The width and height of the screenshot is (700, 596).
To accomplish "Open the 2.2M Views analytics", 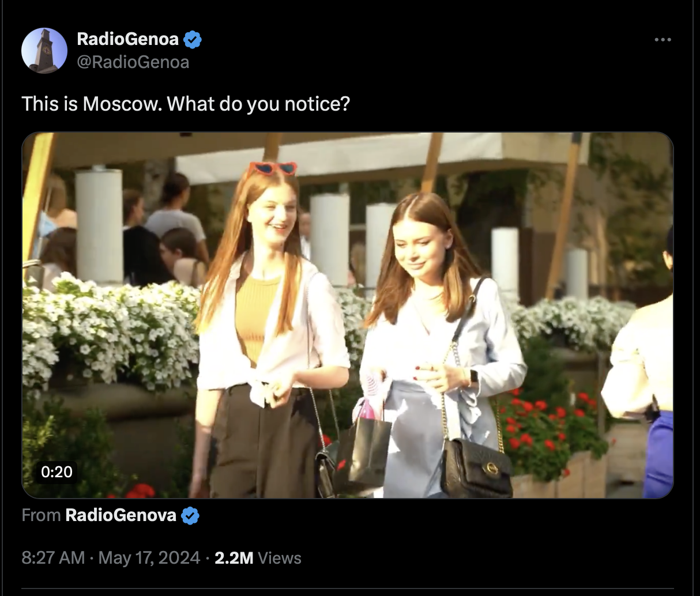I will point(258,558).
